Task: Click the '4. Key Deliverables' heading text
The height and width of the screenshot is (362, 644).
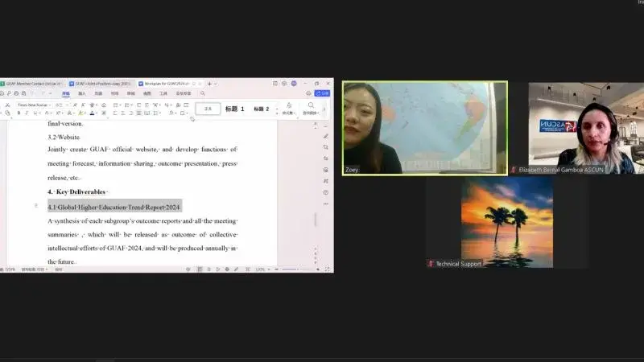Action: click(x=76, y=191)
